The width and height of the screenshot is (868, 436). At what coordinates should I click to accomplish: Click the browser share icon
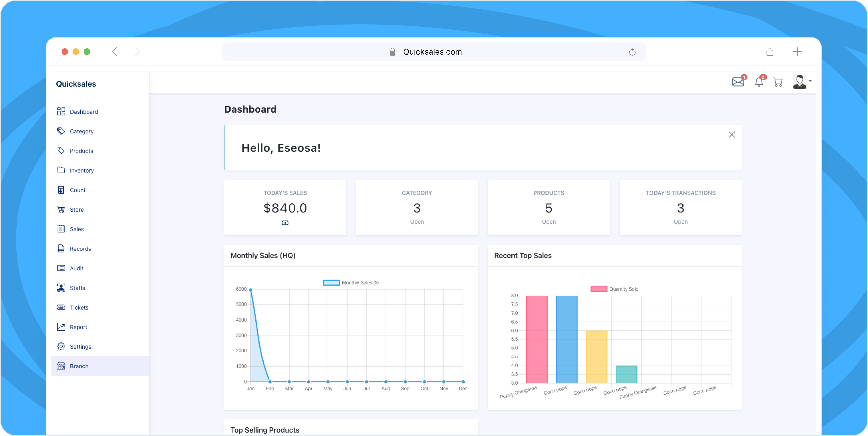click(x=770, y=52)
